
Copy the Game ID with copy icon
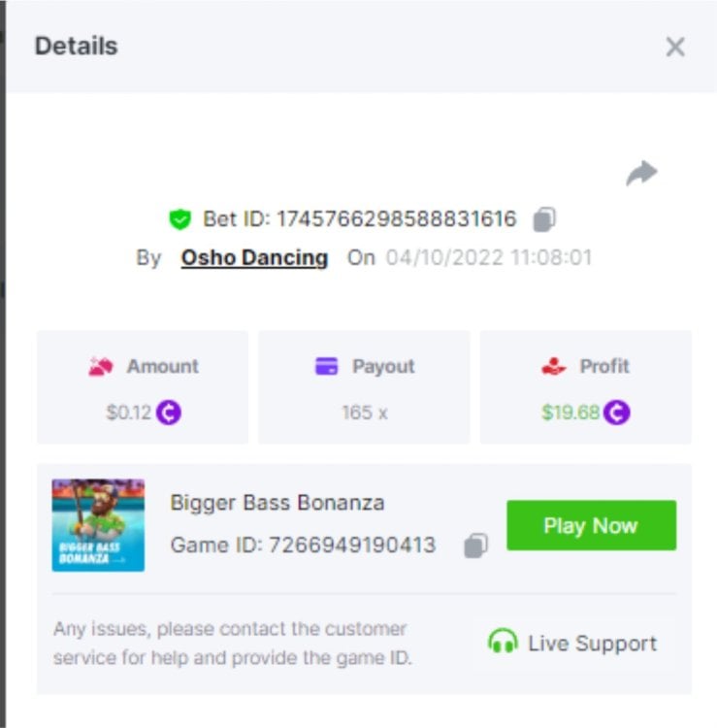click(x=475, y=546)
